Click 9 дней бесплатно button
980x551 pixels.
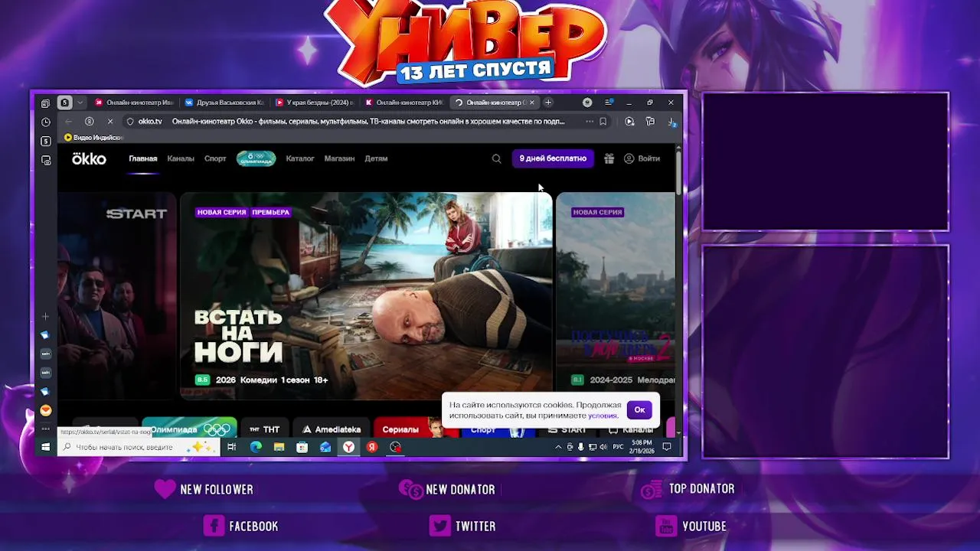tap(553, 158)
